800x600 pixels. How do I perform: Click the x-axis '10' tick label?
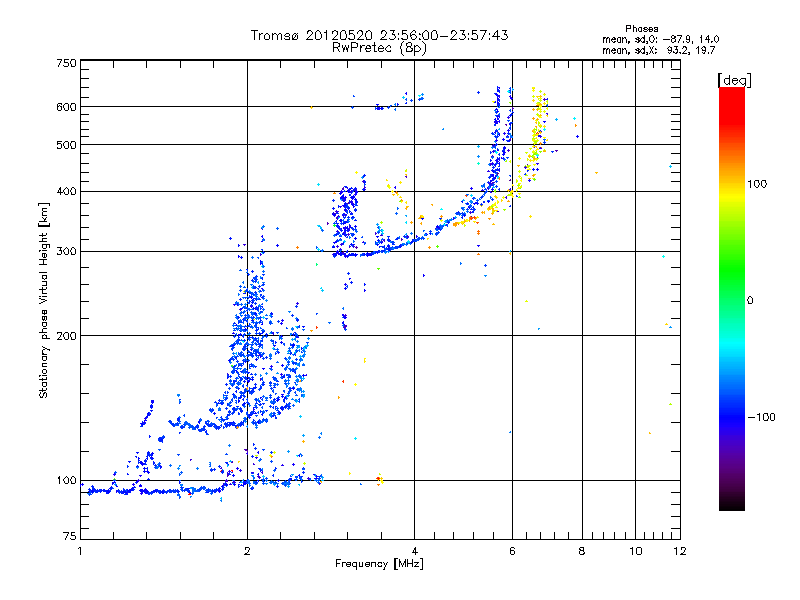click(x=636, y=551)
